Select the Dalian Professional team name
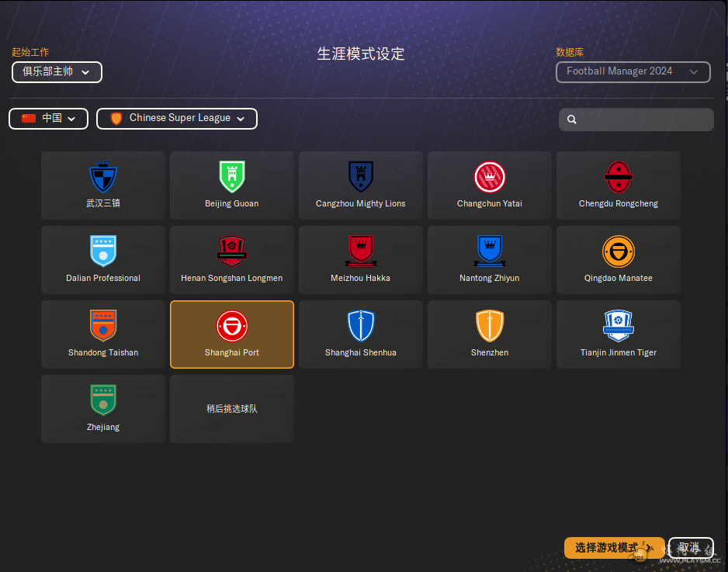This screenshot has height=572, width=728. coord(103,278)
